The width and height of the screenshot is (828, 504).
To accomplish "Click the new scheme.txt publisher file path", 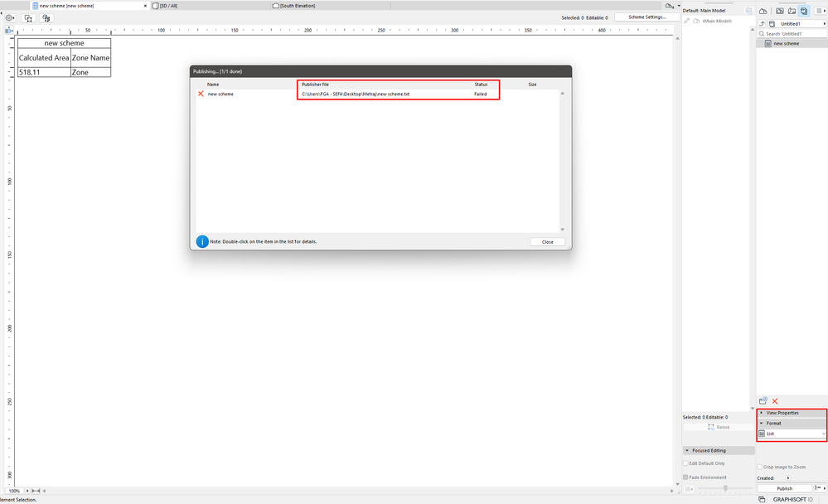I will click(356, 94).
